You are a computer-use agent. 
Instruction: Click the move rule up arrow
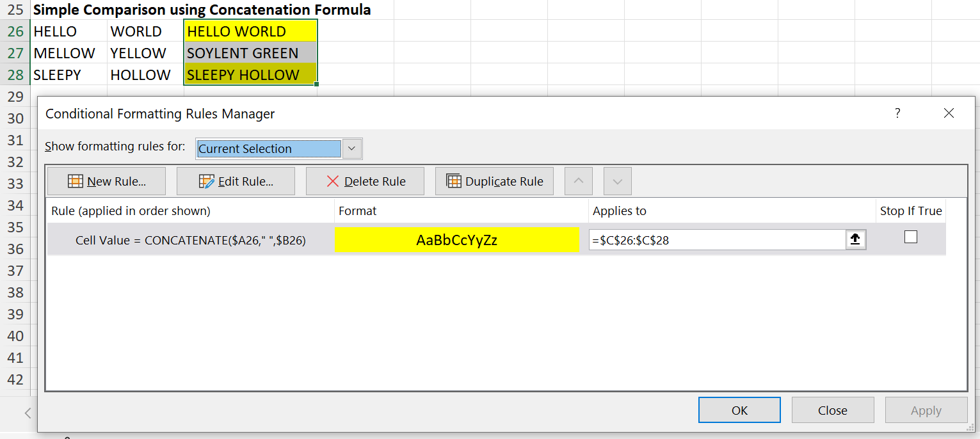coord(578,181)
